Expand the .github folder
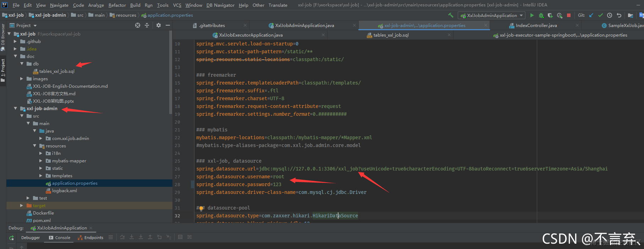The height and width of the screenshot is (249, 644). tap(15, 41)
